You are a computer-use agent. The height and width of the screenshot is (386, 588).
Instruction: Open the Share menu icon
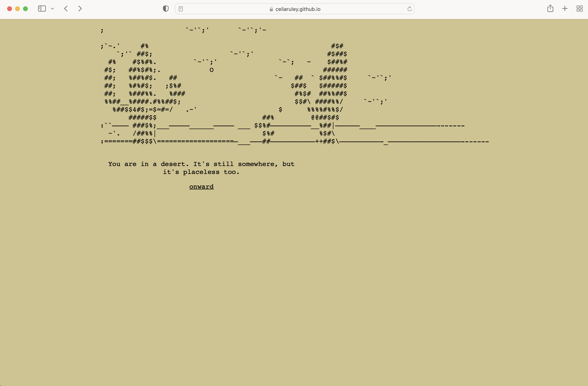550,9
